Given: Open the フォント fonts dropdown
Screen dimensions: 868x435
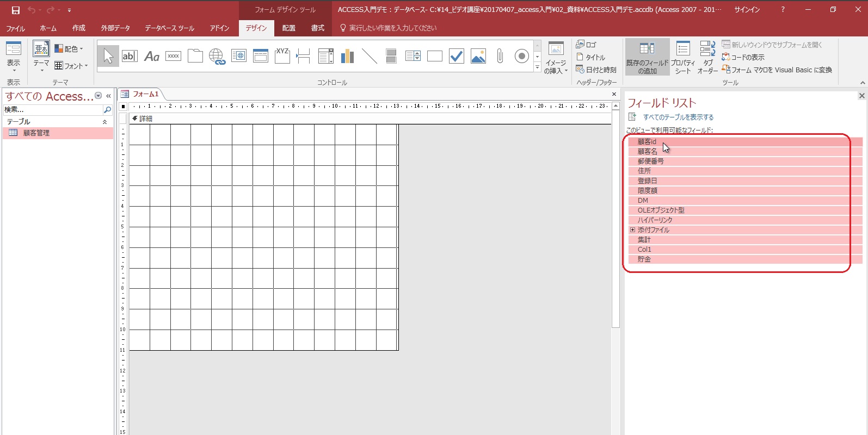Looking at the screenshot, I should (71, 66).
